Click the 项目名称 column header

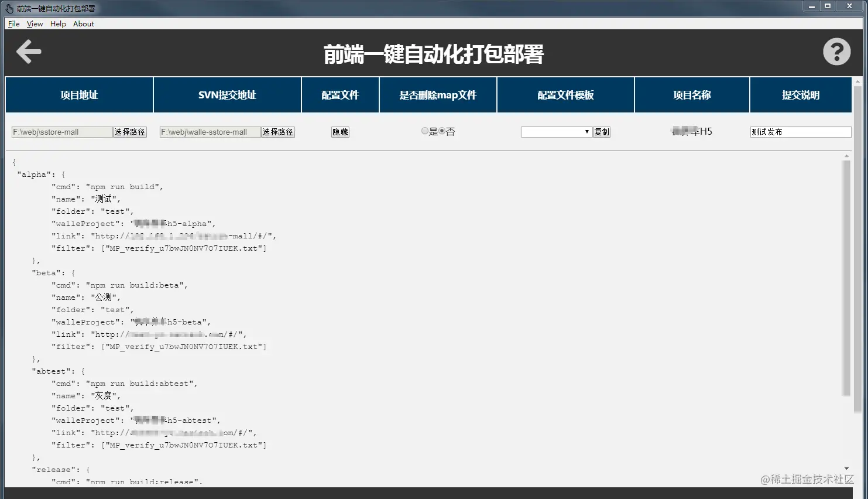[692, 95]
